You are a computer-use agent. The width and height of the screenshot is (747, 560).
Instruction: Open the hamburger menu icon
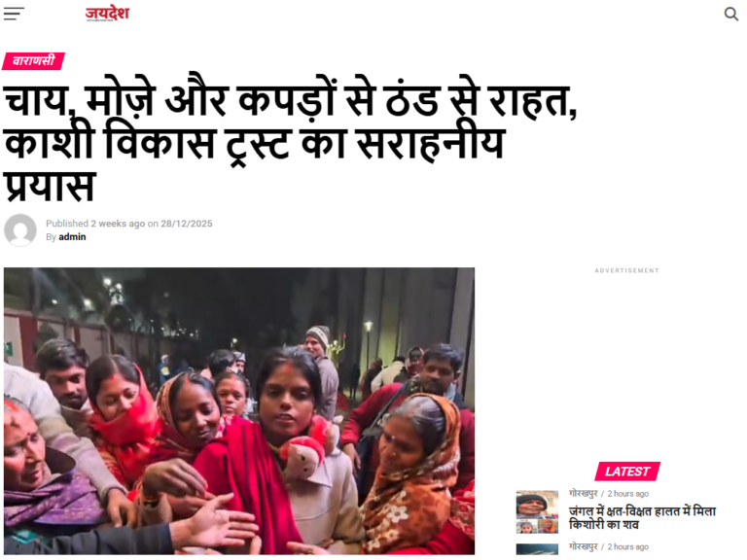[x=14, y=14]
